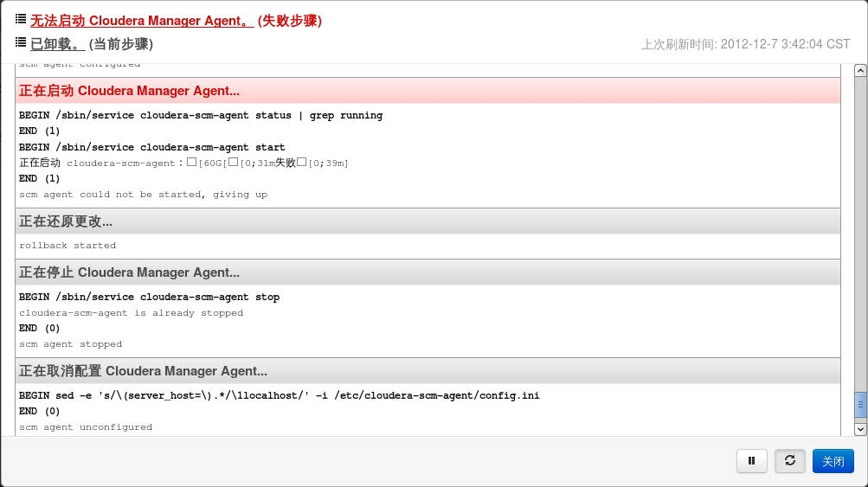Image resolution: width=868 pixels, height=487 pixels.
Task: Refresh the installation log
Action: (x=790, y=460)
